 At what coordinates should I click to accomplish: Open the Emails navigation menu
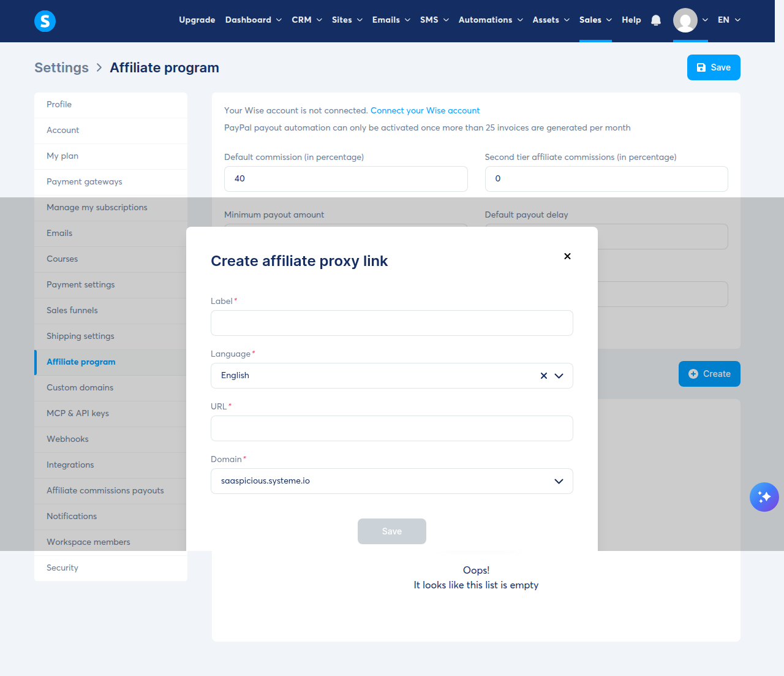(x=391, y=20)
